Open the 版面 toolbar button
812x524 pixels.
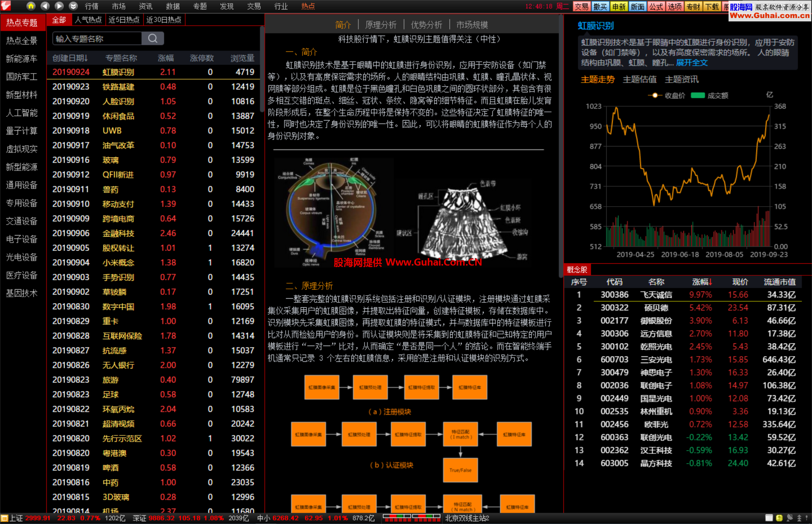click(x=638, y=6)
